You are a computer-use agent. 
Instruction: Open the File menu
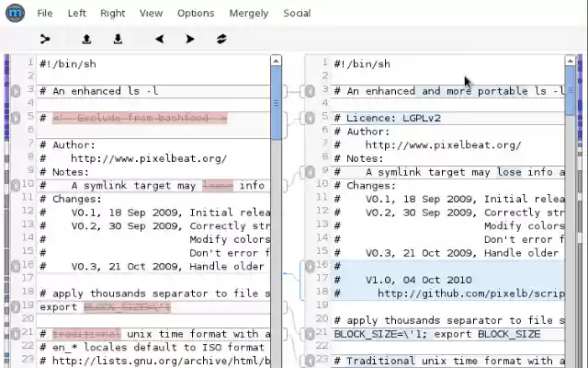(45, 13)
